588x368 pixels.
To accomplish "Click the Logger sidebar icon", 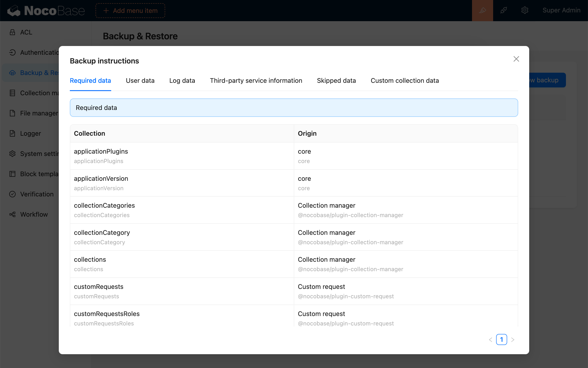I will (x=12, y=133).
